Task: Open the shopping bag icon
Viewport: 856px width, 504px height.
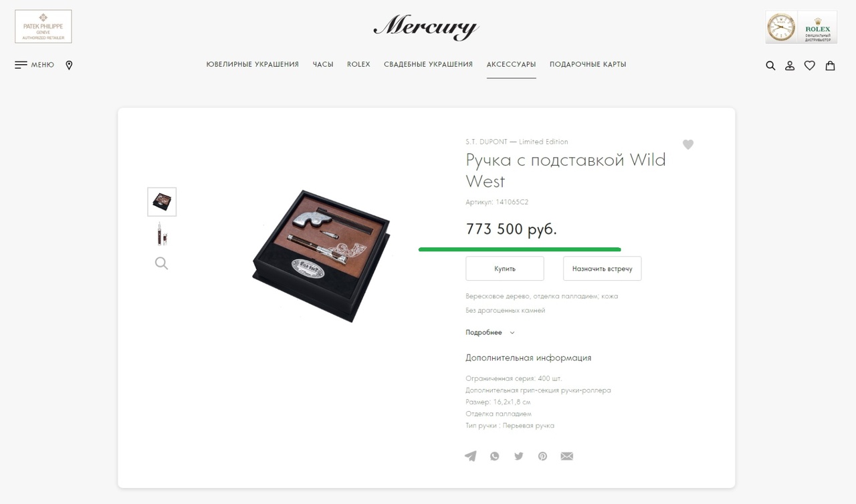Action: click(830, 66)
